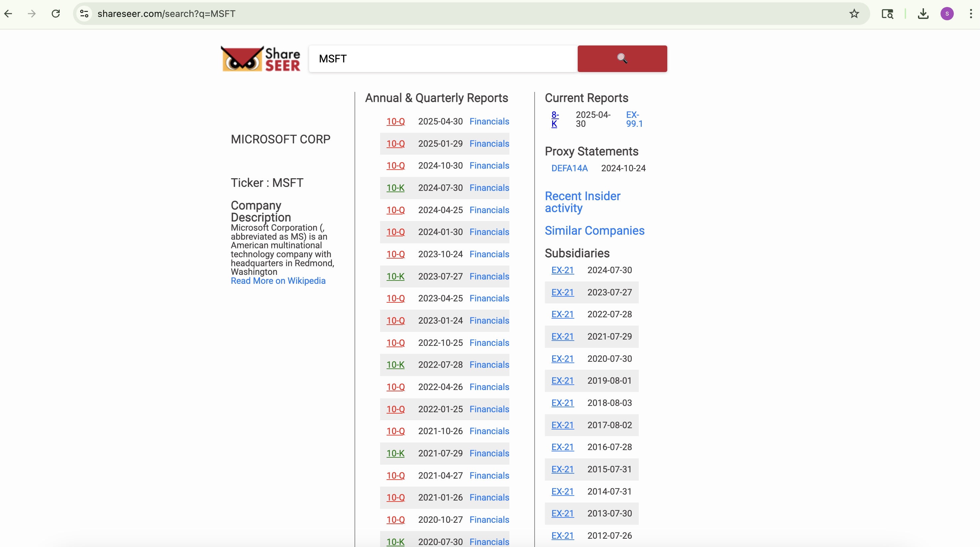Viewport: 980px width, 547px height.
Task: Open the EX-99.1 exhibit
Action: (x=634, y=119)
